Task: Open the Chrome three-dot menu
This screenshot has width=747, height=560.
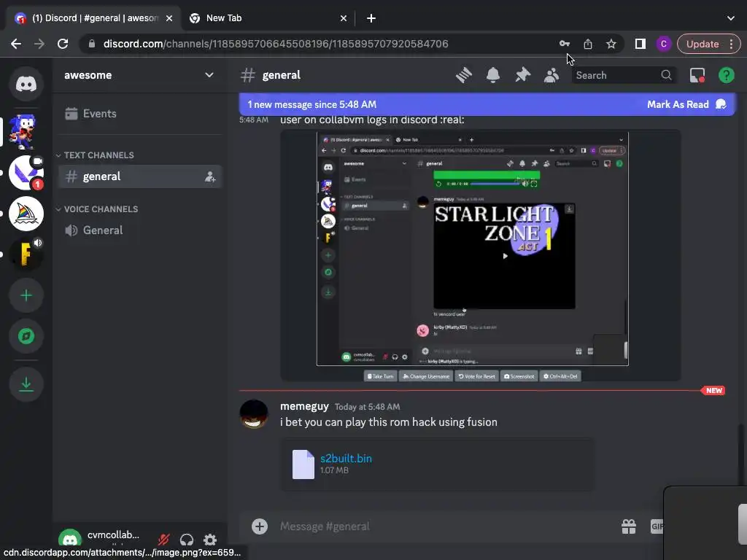Action: click(x=731, y=44)
